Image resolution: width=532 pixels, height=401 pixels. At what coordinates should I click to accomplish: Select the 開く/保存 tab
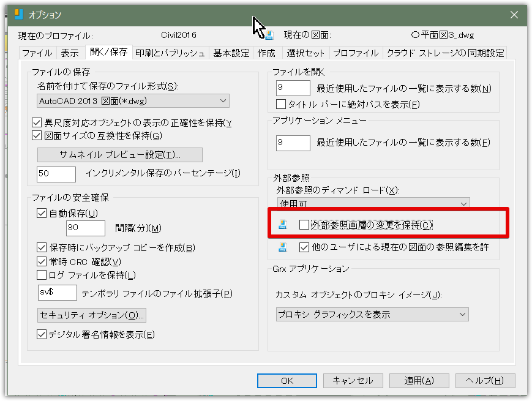click(x=109, y=51)
